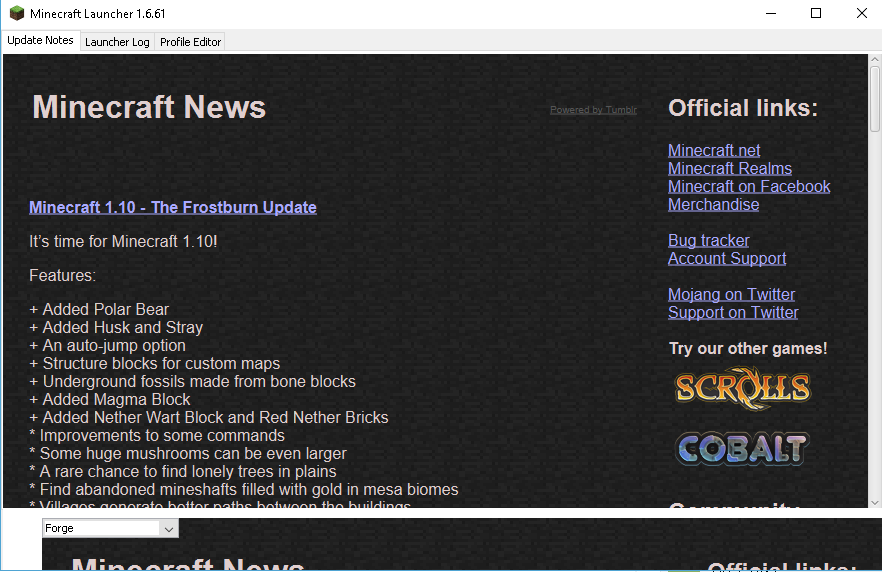Image resolution: width=882 pixels, height=572 pixels.
Task: Open the Scrolls game logo
Action: pos(742,388)
